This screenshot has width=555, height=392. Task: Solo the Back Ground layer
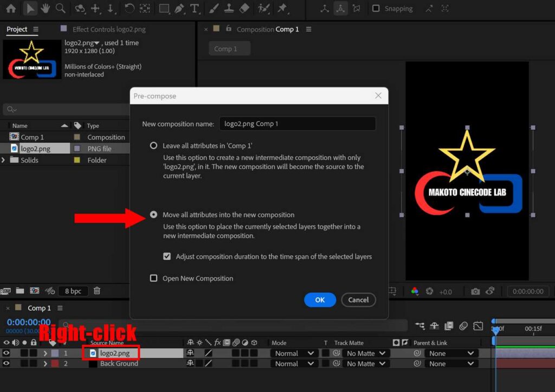(24, 363)
